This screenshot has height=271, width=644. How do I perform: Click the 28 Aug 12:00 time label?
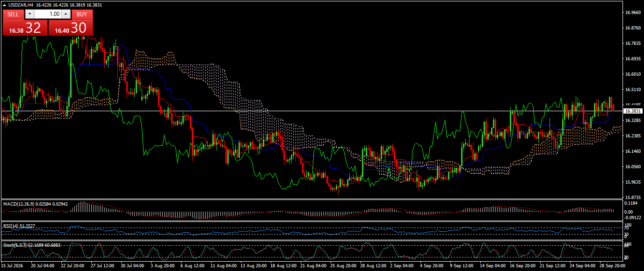[372, 266]
